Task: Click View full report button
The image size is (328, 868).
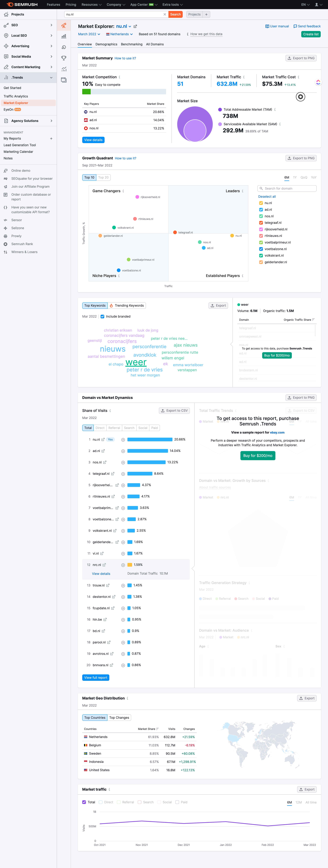Action: pyautogui.click(x=96, y=678)
